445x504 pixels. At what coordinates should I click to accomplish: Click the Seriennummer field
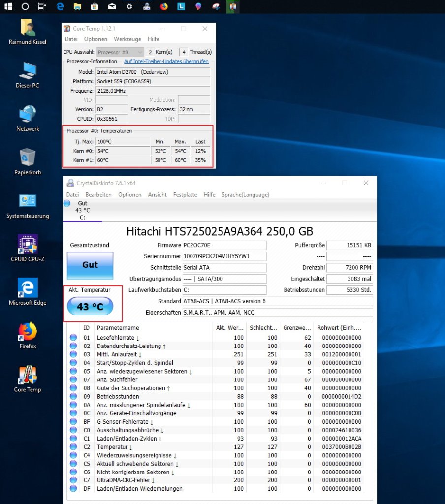[224, 256]
